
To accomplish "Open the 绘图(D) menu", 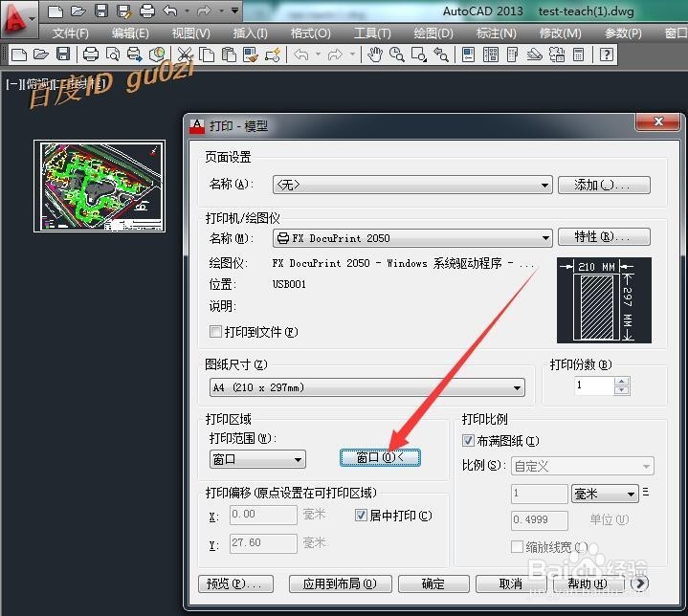I will pos(433,33).
